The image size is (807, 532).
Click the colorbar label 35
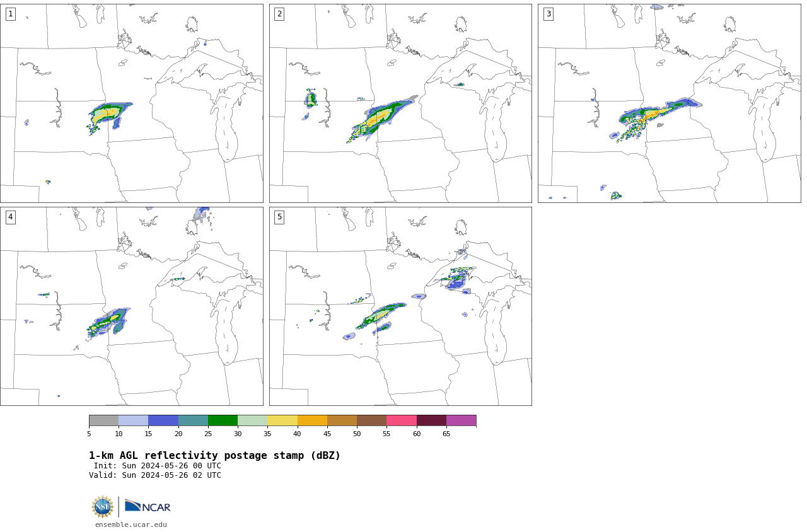tap(267, 434)
